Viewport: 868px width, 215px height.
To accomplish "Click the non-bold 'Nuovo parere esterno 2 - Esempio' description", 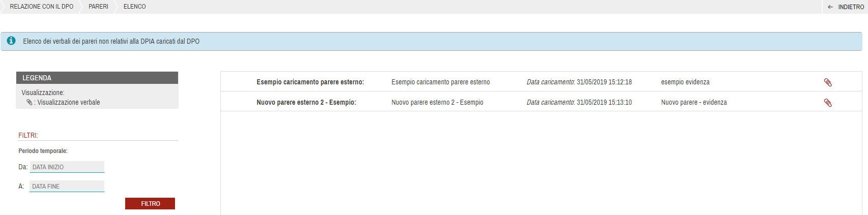I will pos(438,102).
